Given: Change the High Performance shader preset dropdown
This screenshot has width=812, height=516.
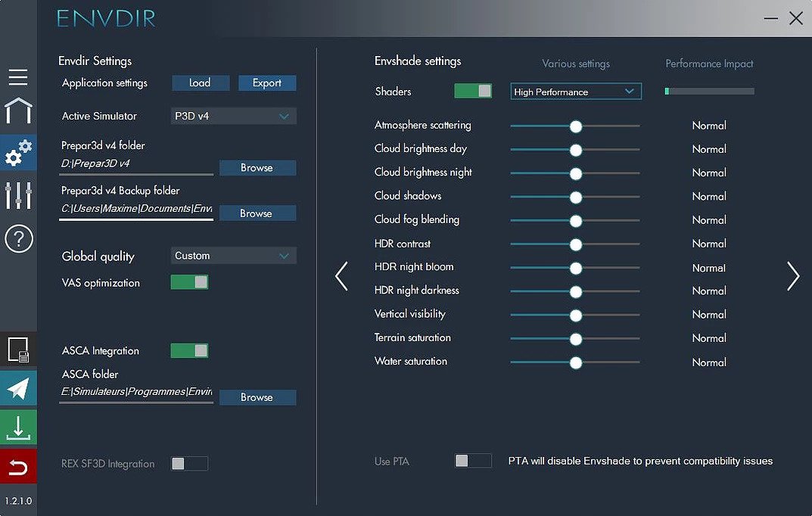Looking at the screenshot, I should point(575,91).
